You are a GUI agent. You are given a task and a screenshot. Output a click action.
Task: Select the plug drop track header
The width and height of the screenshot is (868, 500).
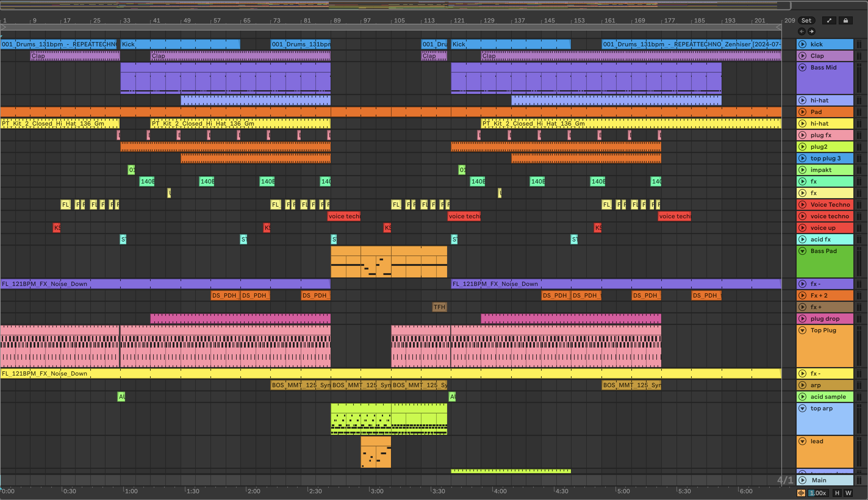[831, 319]
